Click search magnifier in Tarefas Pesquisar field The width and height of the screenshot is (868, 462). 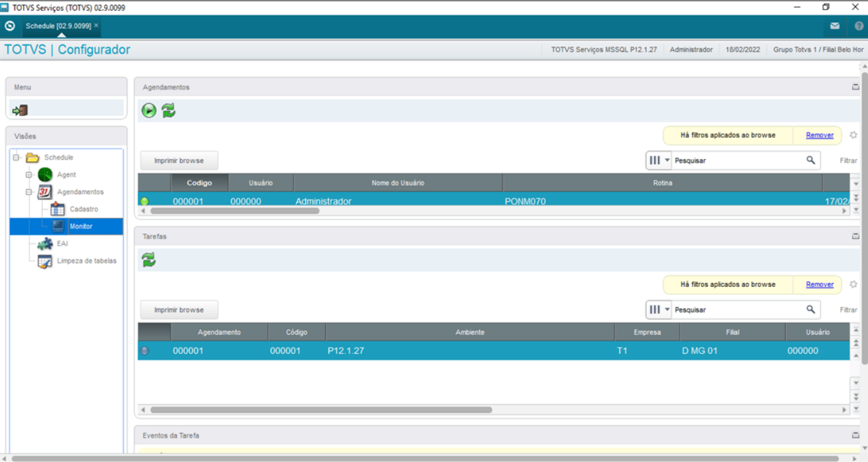(810, 310)
